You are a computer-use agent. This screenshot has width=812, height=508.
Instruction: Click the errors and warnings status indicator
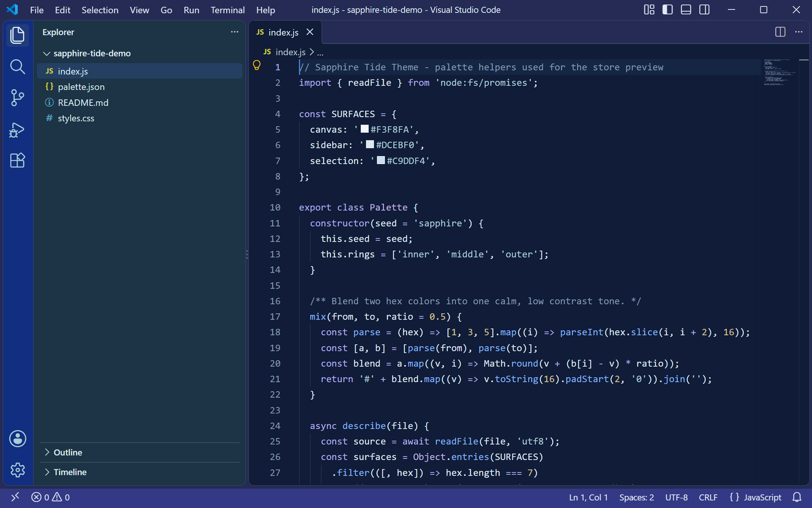point(51,497)
